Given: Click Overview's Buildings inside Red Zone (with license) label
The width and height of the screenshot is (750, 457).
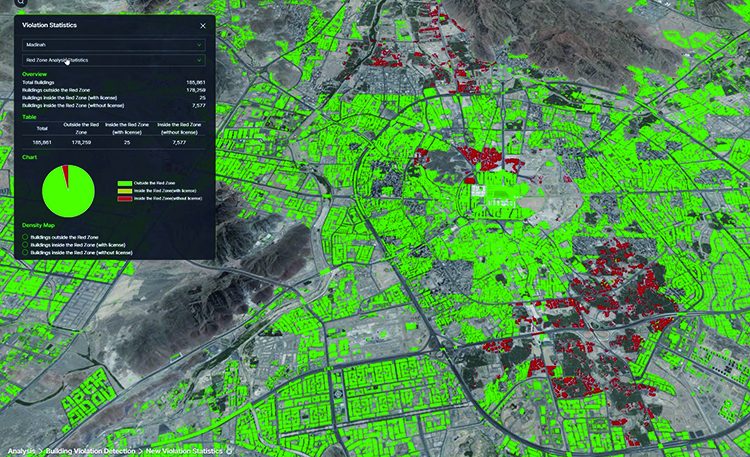Looking at the screenshot, I should point(69,98).
